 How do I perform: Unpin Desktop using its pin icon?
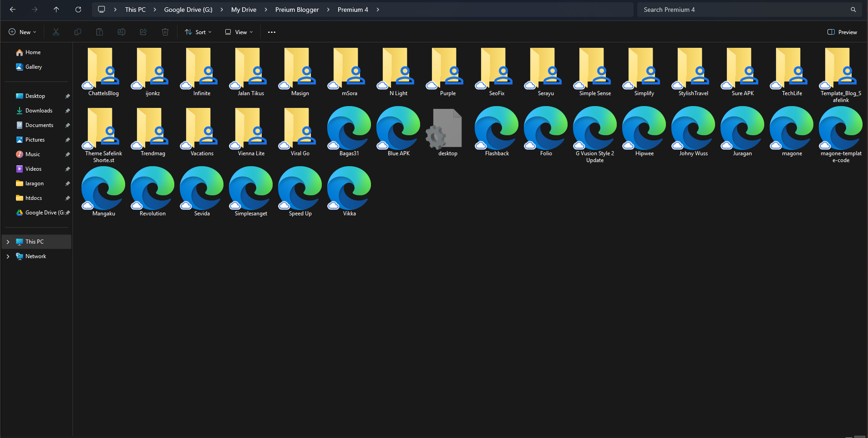67,96
